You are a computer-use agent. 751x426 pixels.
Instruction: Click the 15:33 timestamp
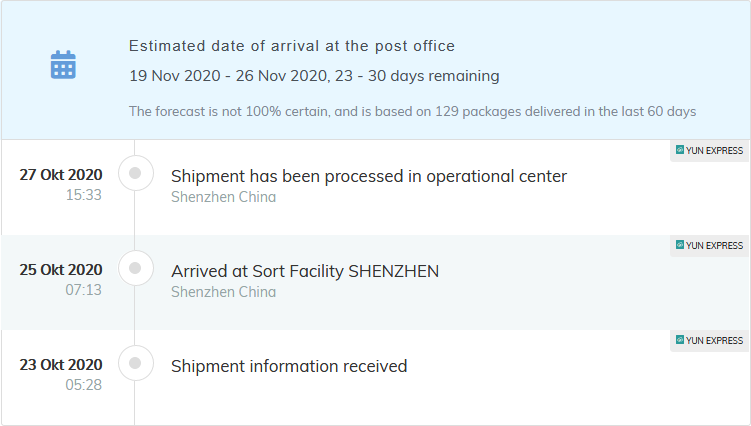83,195
